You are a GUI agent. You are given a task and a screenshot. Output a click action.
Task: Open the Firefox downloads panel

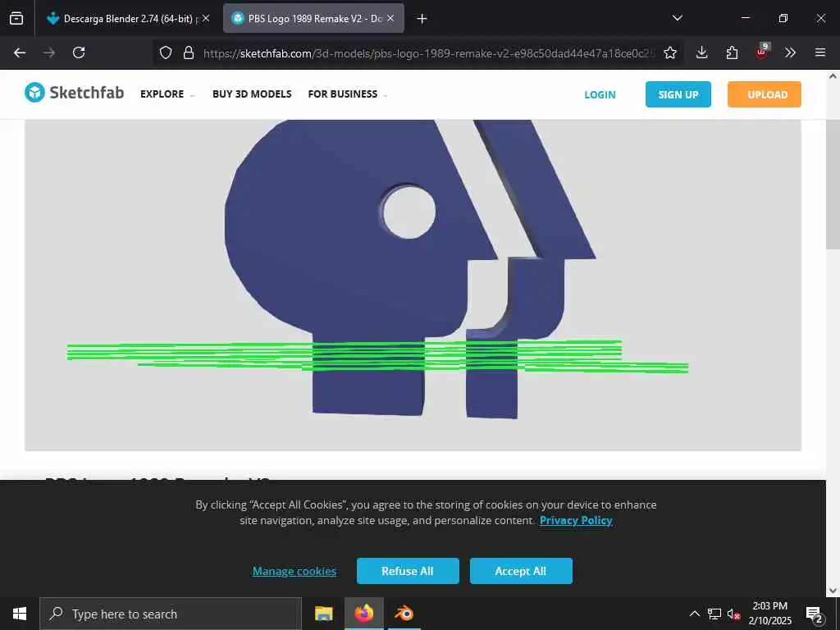pos(702,52)
